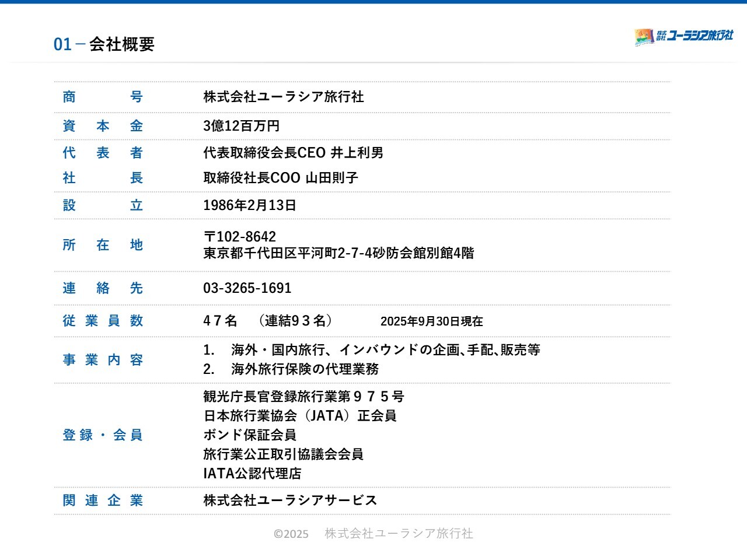Image resolution: width=747 pixels, height=560 pixels.
Task: Select the company name 株式会社ユーラシア旅行社 value
Action: tap(283, 97)
